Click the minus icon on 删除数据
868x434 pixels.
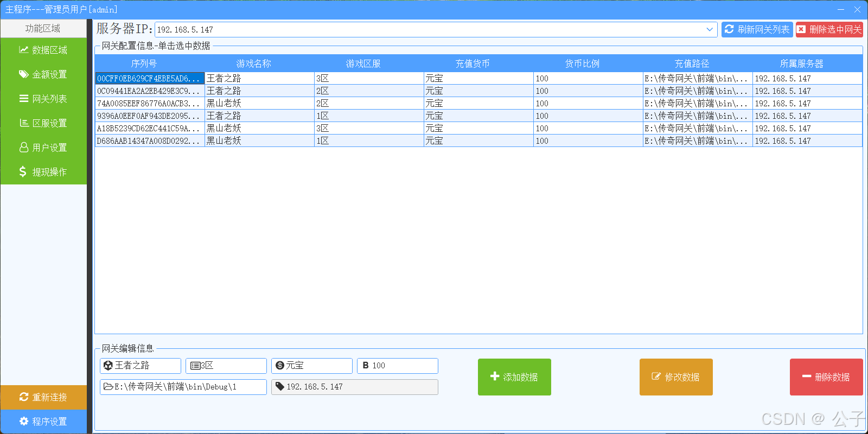click(x=807, y=376)
